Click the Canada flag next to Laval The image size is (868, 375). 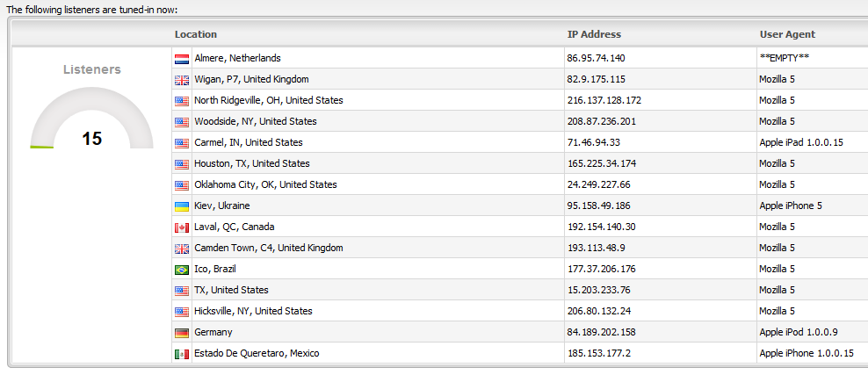182,227
